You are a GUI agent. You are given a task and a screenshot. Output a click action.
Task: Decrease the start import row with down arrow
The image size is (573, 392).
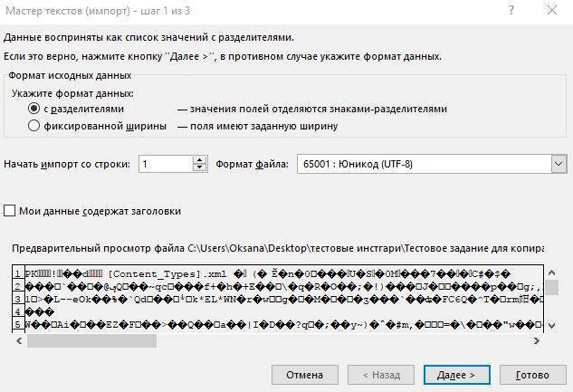[x=200, y=168]
